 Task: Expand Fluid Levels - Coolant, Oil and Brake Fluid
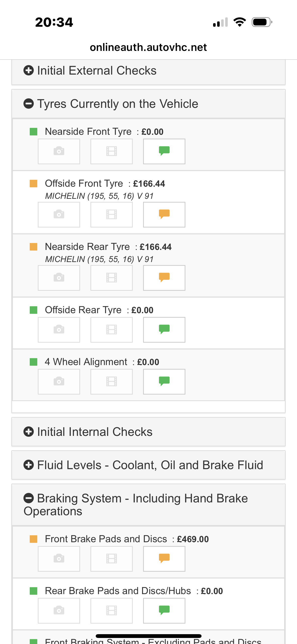click(x=28, y=465)
